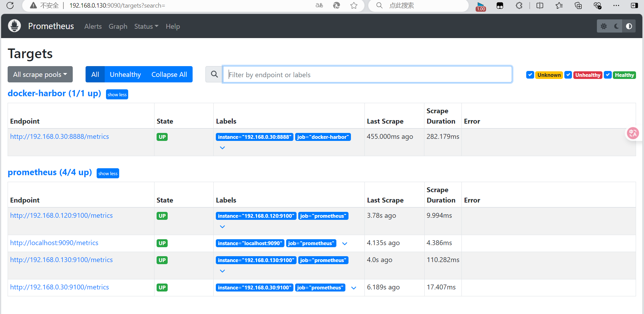Click the refresh-style icon in the address bar
This screenshot has width=644, height=314.
(x=336, y=6)
